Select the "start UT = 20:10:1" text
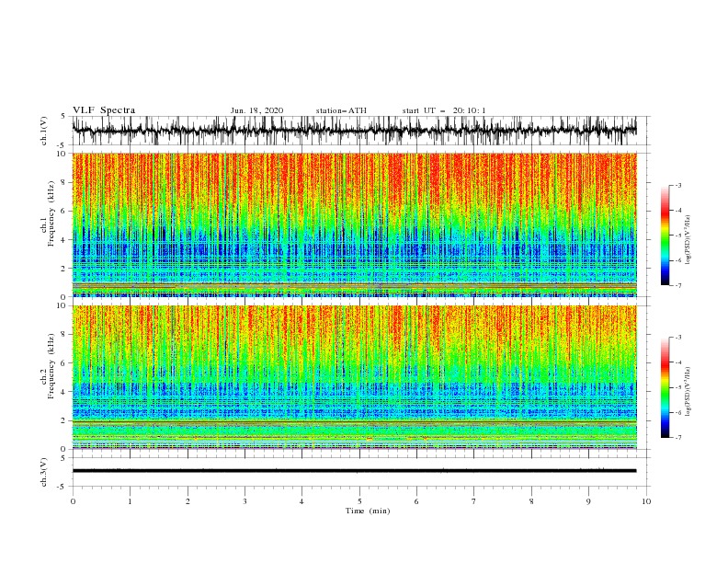 tap(444, 110)
